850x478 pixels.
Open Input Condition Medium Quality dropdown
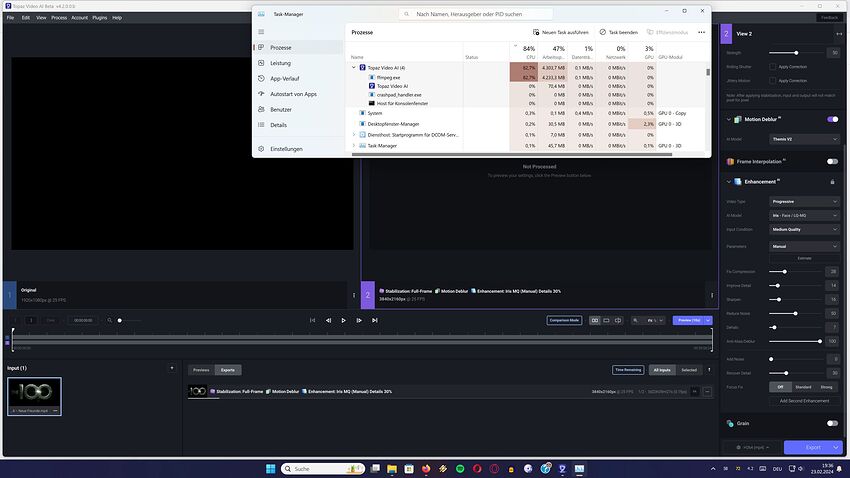tap(804, 230)
